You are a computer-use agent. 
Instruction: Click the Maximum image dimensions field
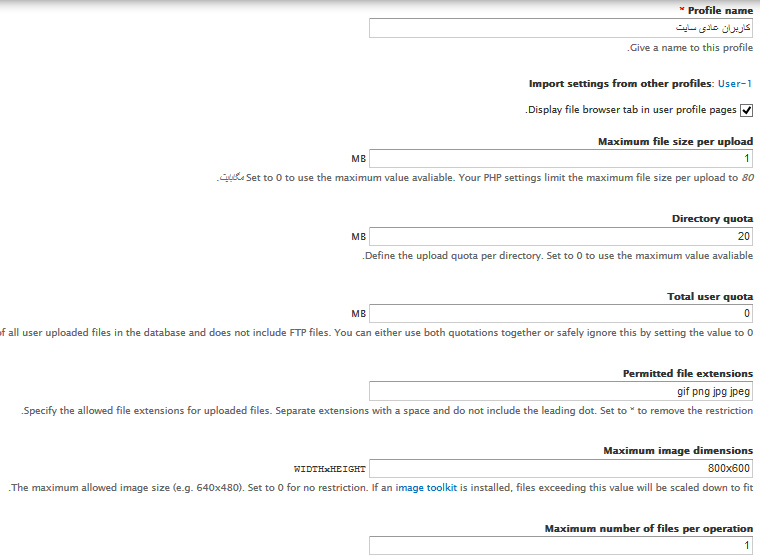point(561,468)
